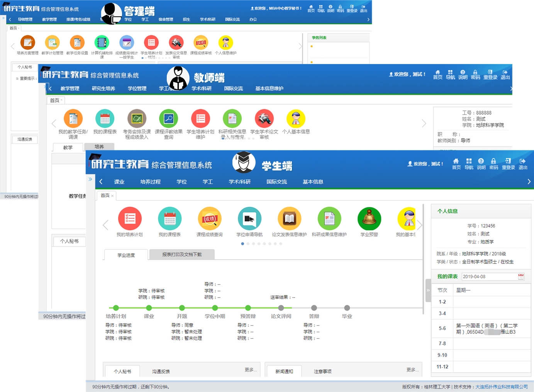This screenshot has height=392, width=534.
Task: Switch to 注意事项 tab
Action: tap(322, 372)
